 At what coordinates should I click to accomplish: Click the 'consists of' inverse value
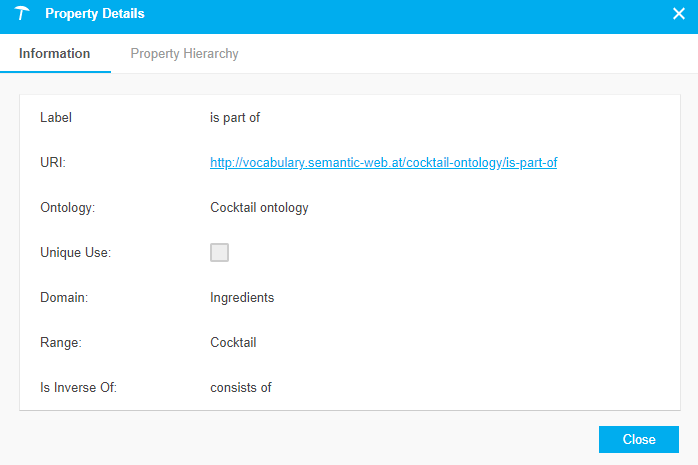tap(240, 387)
